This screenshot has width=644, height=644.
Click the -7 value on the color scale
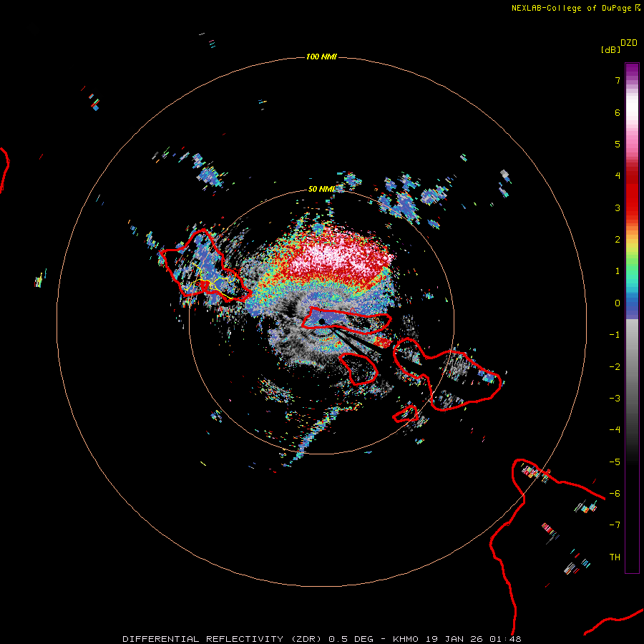tap(615, 525)
